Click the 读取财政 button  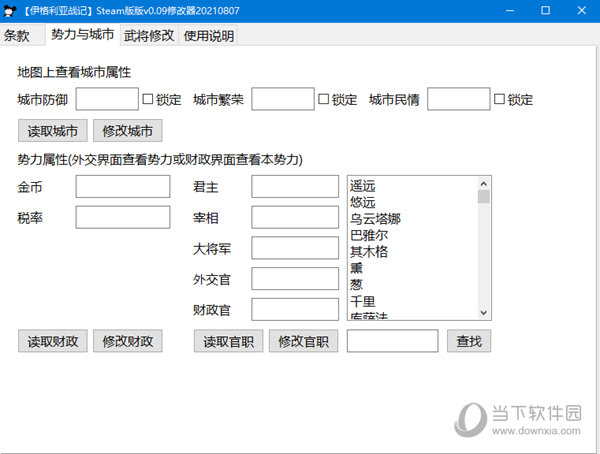53,341
